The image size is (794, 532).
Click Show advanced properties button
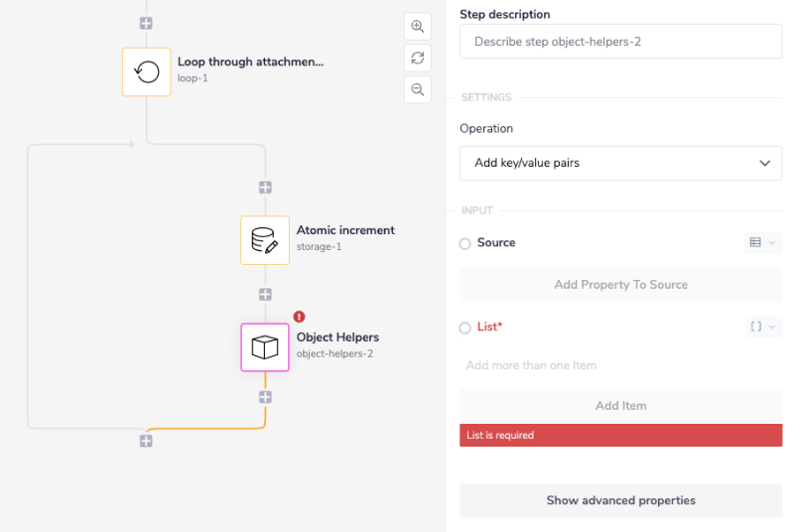click(x=620, y=500)
